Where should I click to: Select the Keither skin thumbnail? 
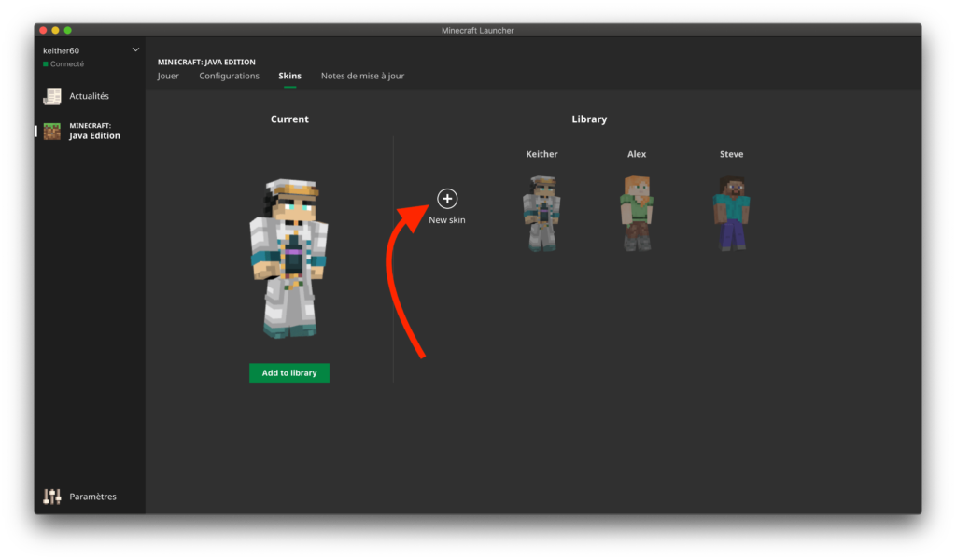tap(541, 213)
